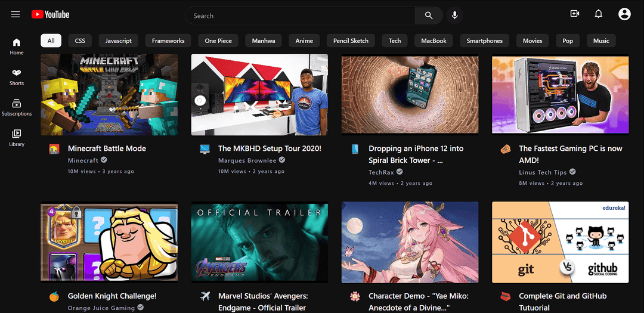This screenshot has width=644, height=313.
Task: Select the Pop filter chip
Action: click(x=568, y=41)
